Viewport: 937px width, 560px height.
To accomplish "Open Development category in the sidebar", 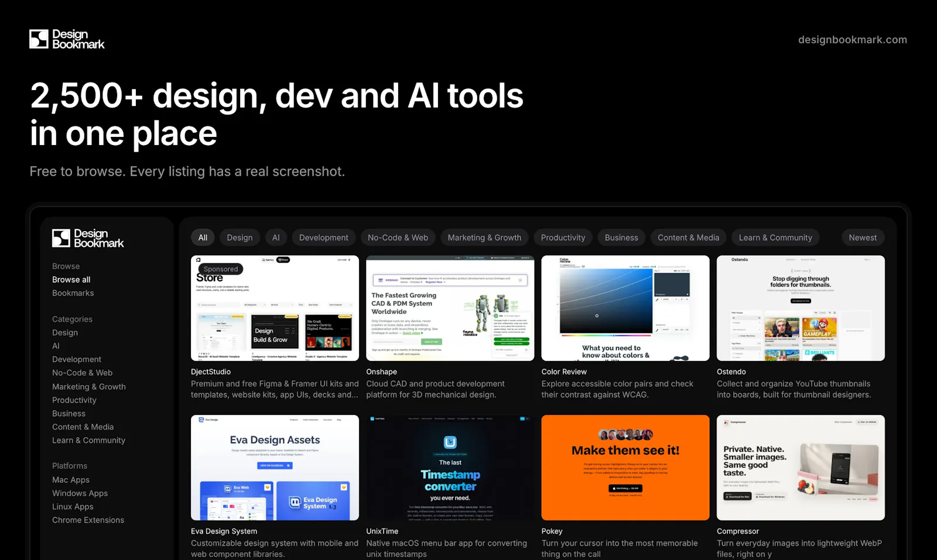I will click(77, 359).
